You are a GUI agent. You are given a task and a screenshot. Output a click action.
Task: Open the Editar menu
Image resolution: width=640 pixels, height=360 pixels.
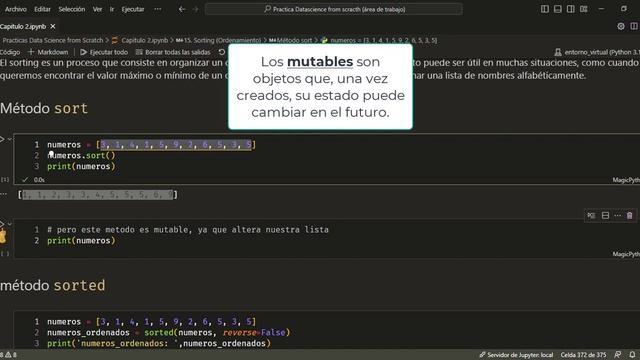pos(42,9)
